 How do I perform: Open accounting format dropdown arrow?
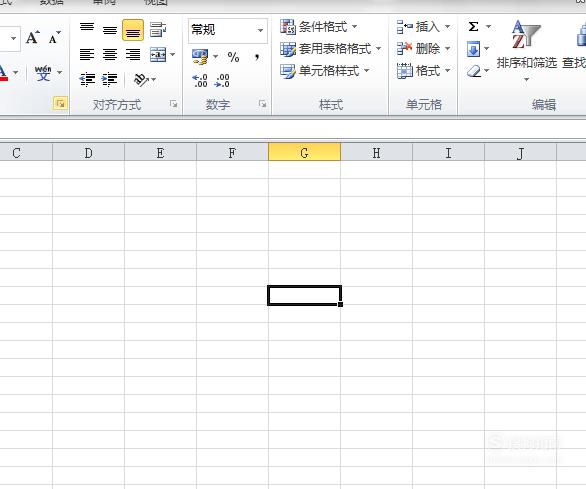[215, 57]
